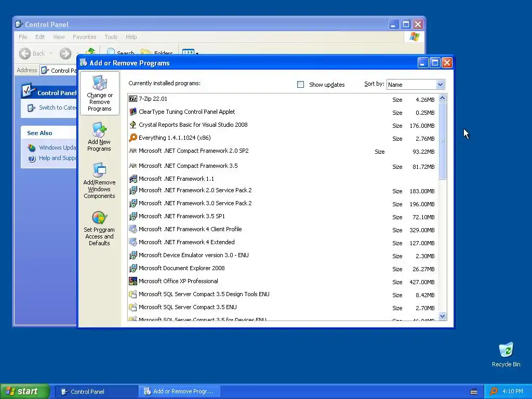This screenshot has width=532, height=399.
Task: Click the Everything 1.4.1.1024 magnifier icon
Action: click(x=133, y=137)
